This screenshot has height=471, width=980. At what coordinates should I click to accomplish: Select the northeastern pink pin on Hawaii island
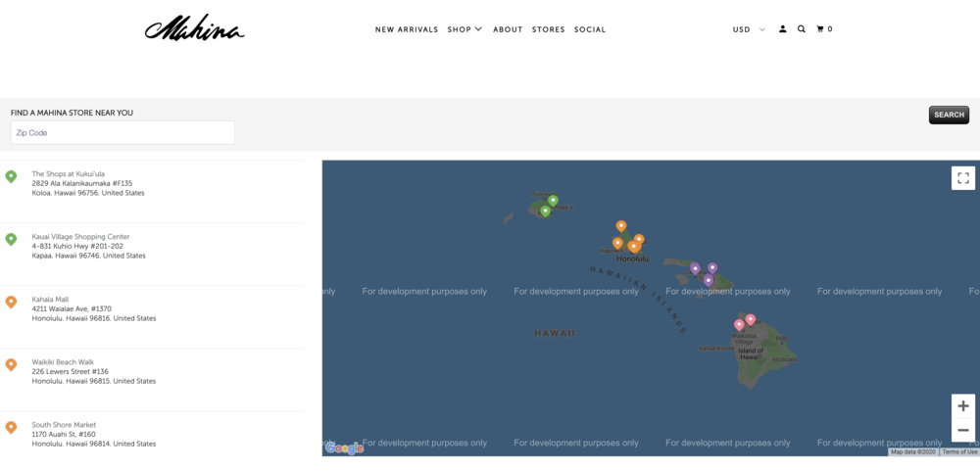click(x=751, y=319)
